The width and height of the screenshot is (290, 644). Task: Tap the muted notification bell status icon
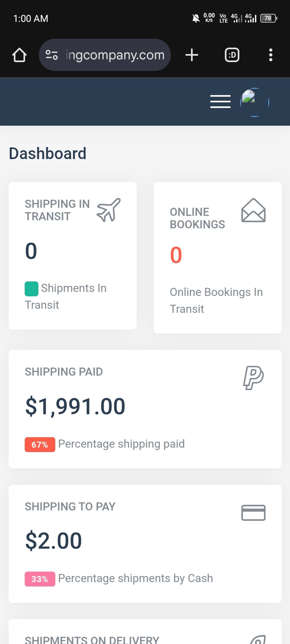pos(196,18)
